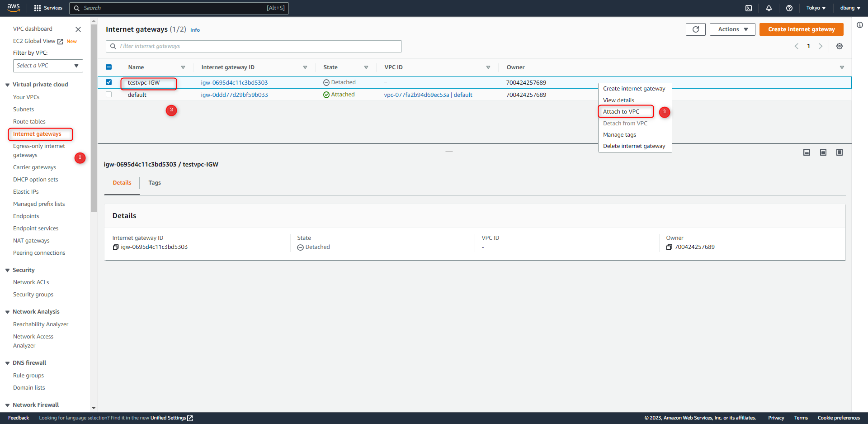Open Elastic IPs in the sidebar
Image resolution: width=868 pixels, height=424 pixels.
(26, 192)
